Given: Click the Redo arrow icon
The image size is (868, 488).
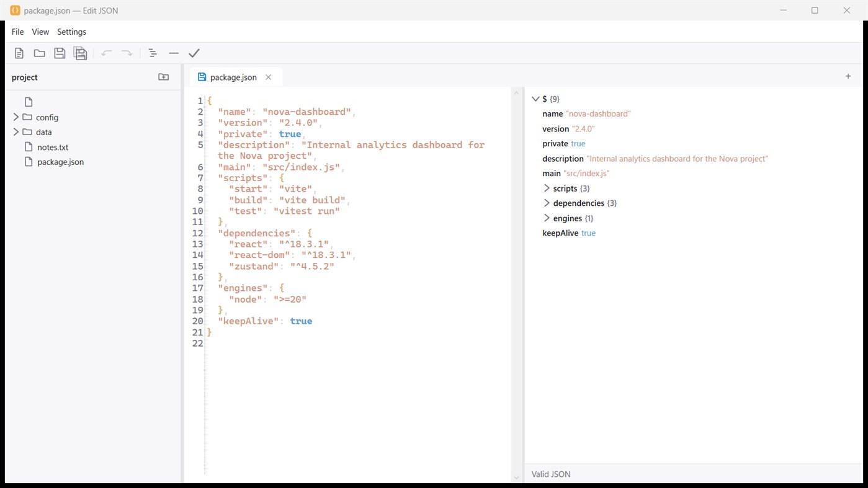Looking at the screenshot, I should point(127,53).
